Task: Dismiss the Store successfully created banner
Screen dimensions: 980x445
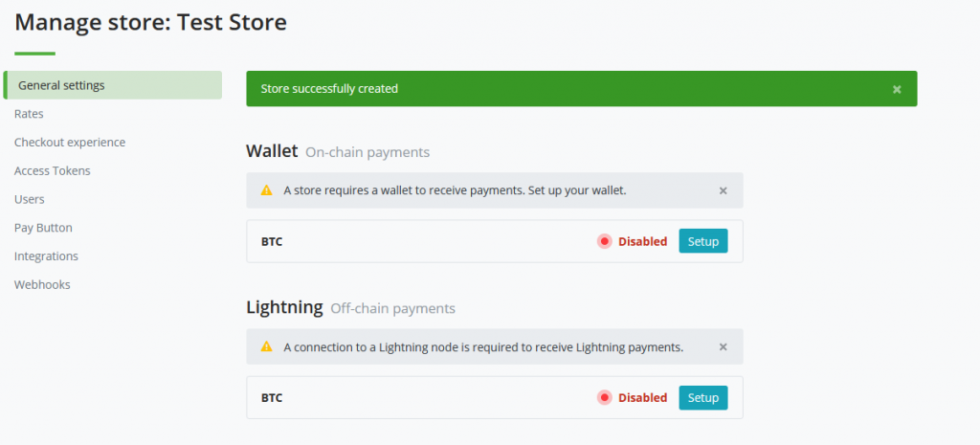Action: pos(897,89)
